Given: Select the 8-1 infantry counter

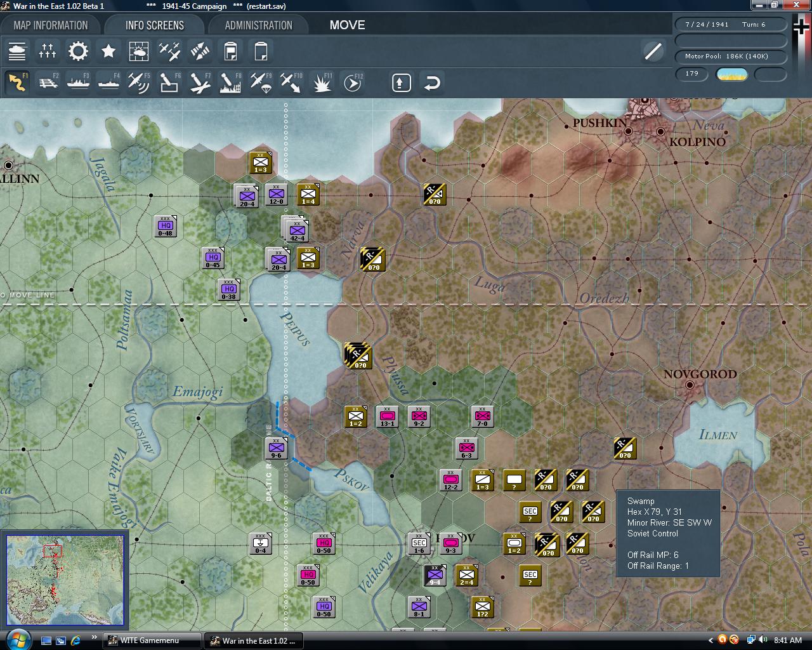Looking at the screenshot, I should 419,607.
